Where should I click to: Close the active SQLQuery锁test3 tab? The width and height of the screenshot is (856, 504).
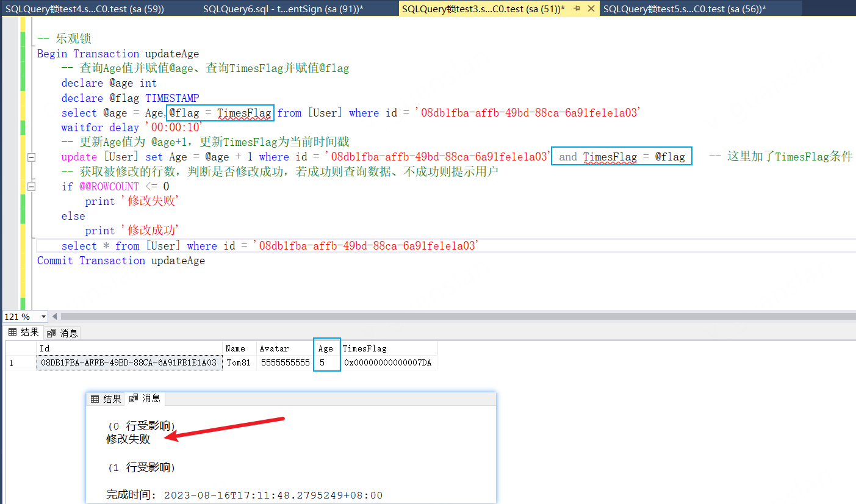tap(590, 9)
